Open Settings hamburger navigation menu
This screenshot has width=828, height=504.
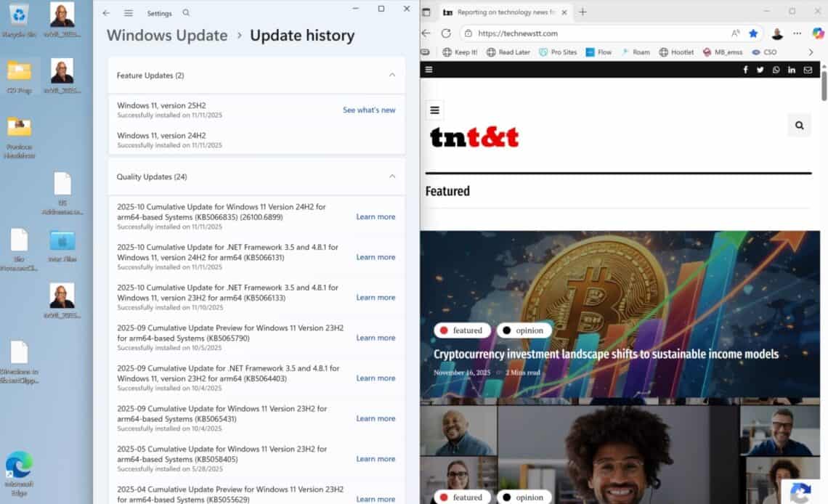(x=129, y=13)
